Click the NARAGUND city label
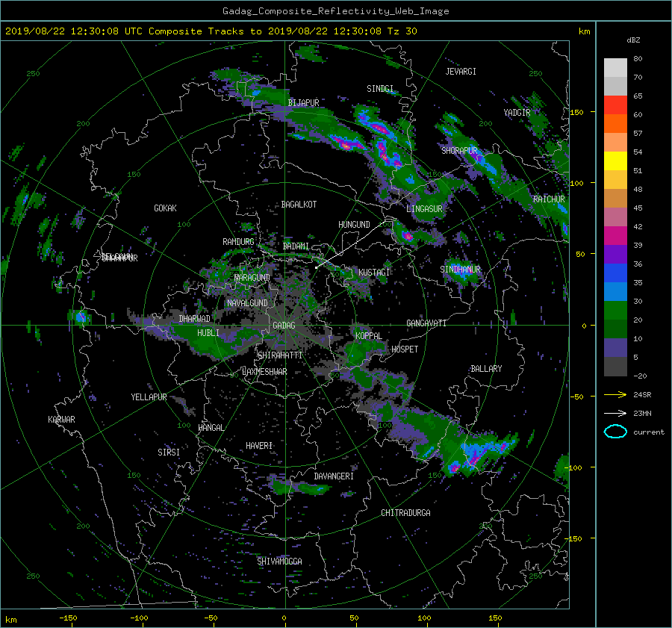 tap(252, 277)
